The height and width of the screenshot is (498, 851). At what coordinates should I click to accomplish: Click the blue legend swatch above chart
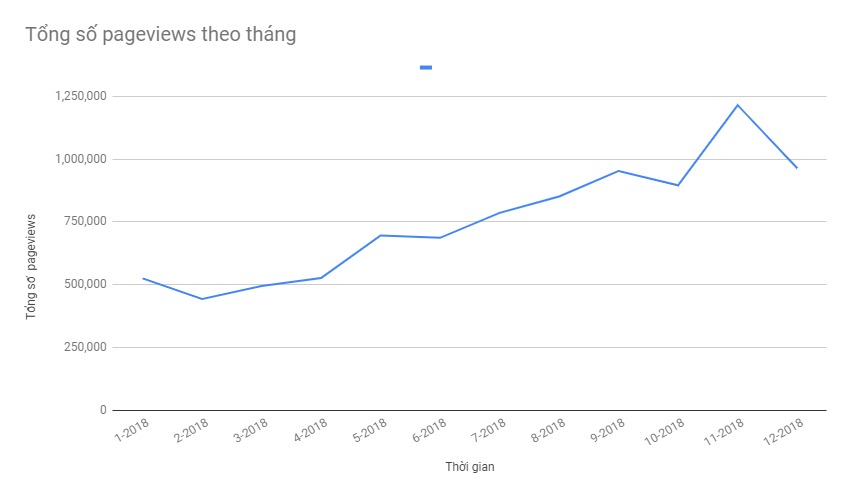pos(426,67)
